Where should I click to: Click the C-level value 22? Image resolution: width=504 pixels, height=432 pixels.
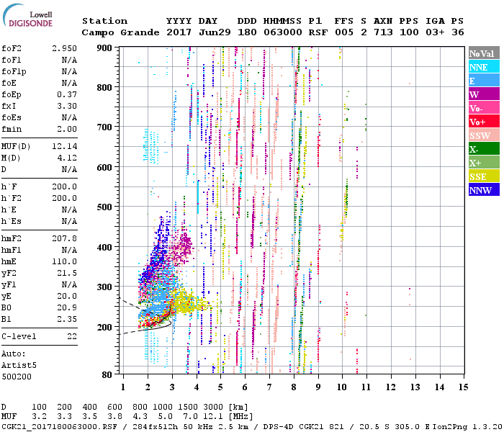(x=71, y=336)
